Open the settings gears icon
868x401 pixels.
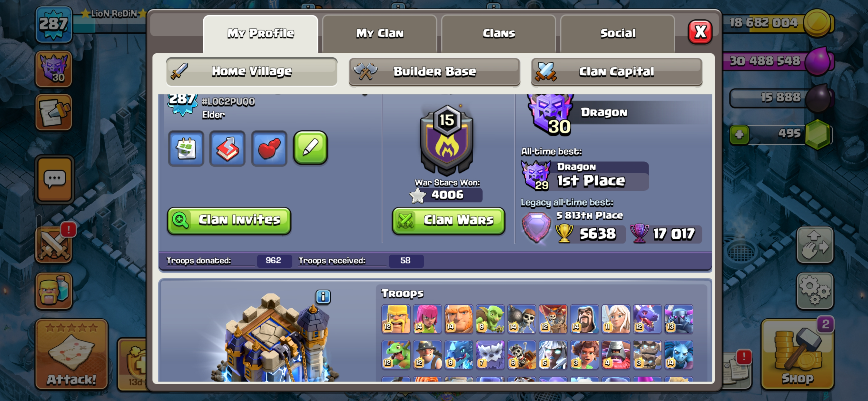click(815, 290)
